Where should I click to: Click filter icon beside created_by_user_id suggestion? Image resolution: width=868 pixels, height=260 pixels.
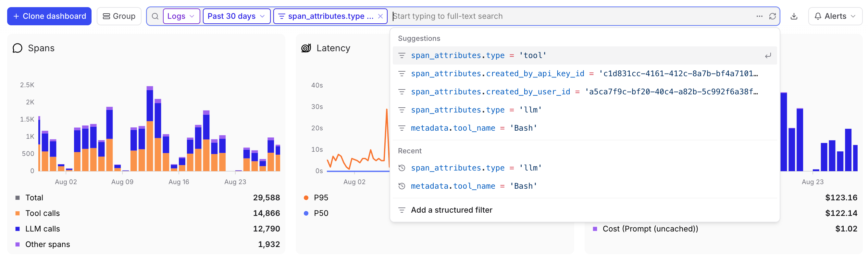point(402,92)
